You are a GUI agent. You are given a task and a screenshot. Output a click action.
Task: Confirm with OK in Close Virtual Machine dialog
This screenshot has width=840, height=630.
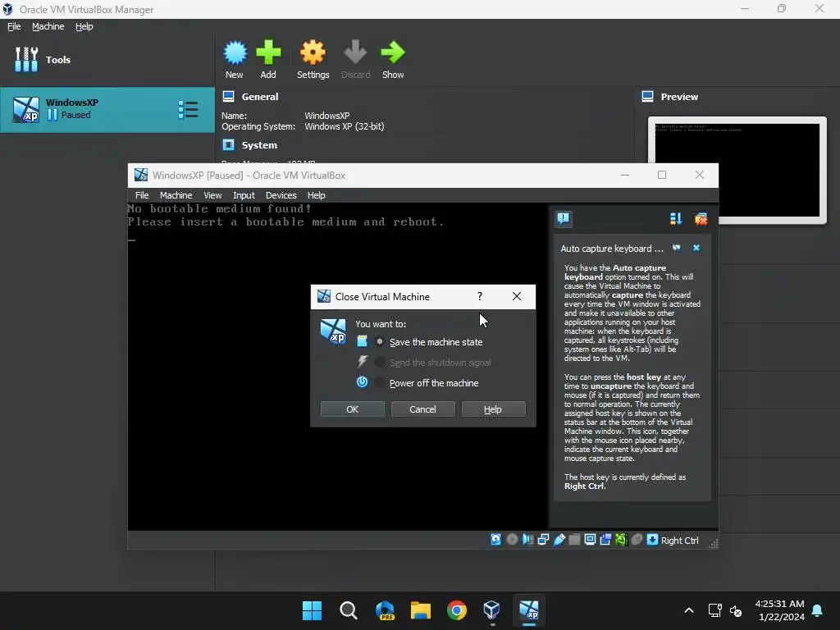tap(352, 409)
